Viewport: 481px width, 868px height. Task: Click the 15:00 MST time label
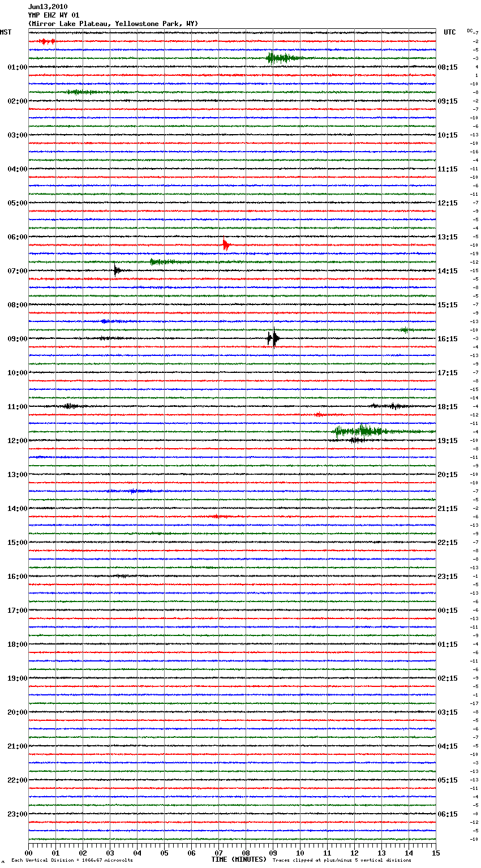[x=18, y=543]
